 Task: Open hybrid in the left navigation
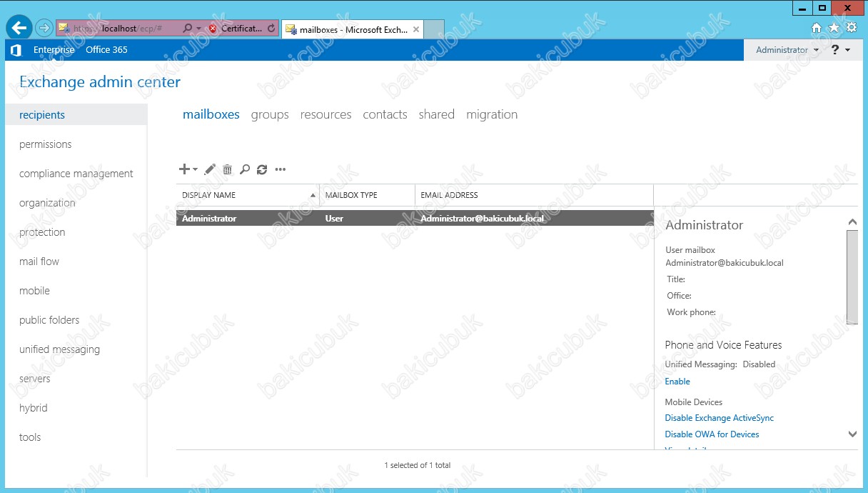coord(34,408)
